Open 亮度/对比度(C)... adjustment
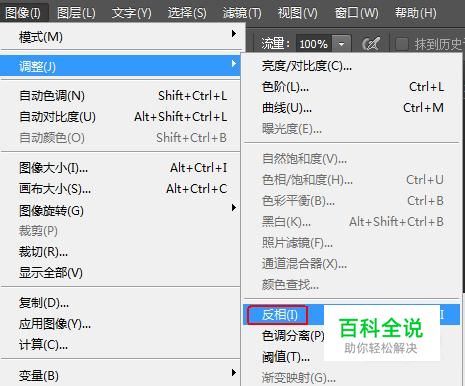Screen dimensions: 465x386 [x=351, y=66]
